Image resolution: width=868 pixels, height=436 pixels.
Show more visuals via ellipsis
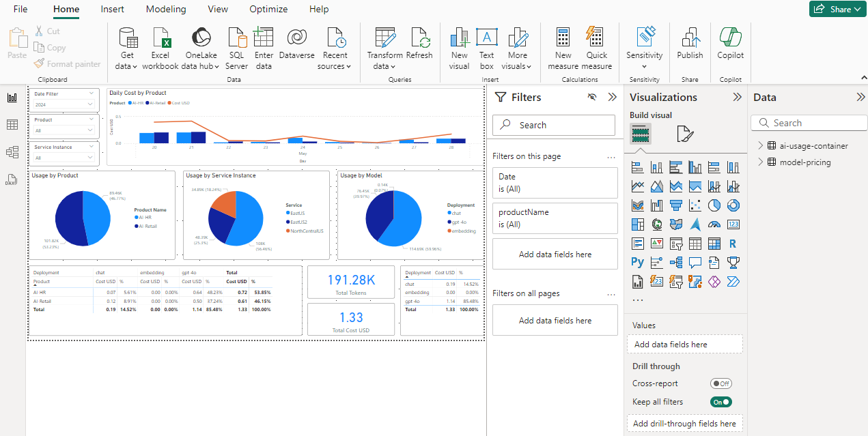[x=637, y=300]
